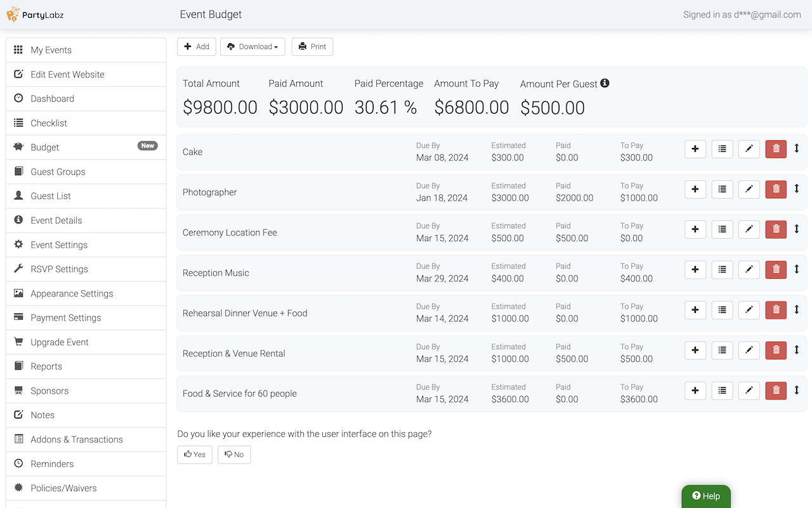Click plus icon for Reception Music
Viewport: 812px width, 508px height.
coord(695,270)
